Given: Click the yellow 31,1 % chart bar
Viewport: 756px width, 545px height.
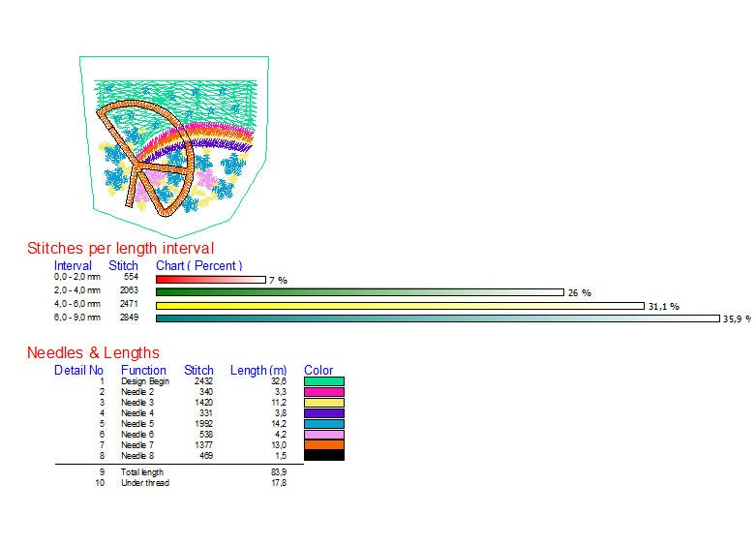Looking at the screenshot, I should 400,306.
